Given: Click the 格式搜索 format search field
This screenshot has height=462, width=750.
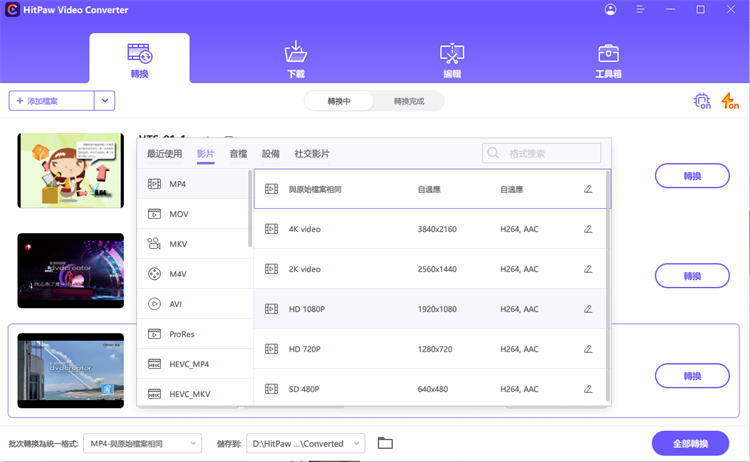Looking at the screenshot, I should 541,153.
